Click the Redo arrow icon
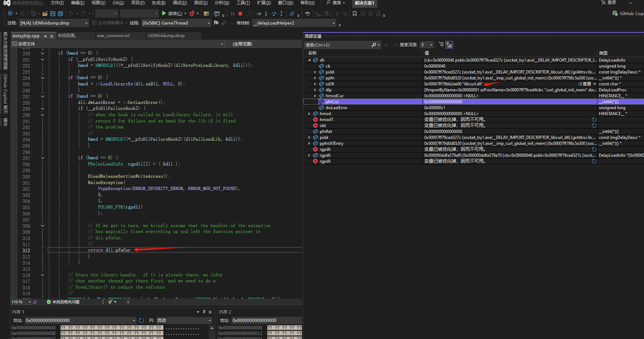 pyautogui.click(x=83, y=14)
